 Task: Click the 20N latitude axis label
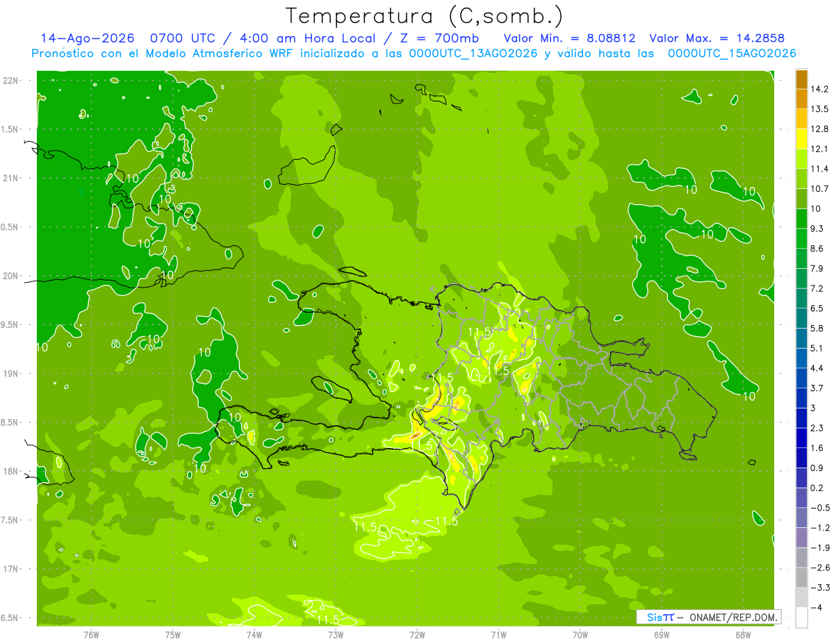[x=11, y=276]
